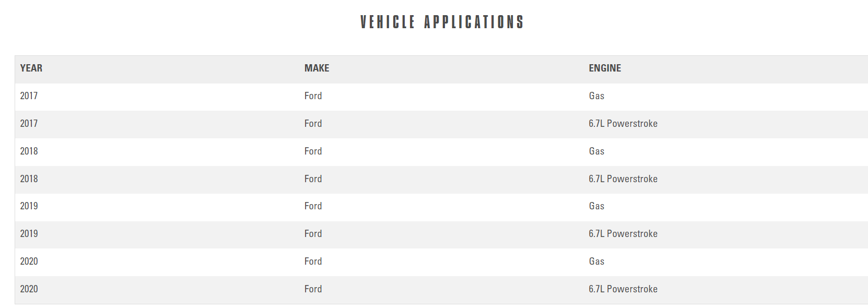Click the YEAR column header

pos(31,68)
